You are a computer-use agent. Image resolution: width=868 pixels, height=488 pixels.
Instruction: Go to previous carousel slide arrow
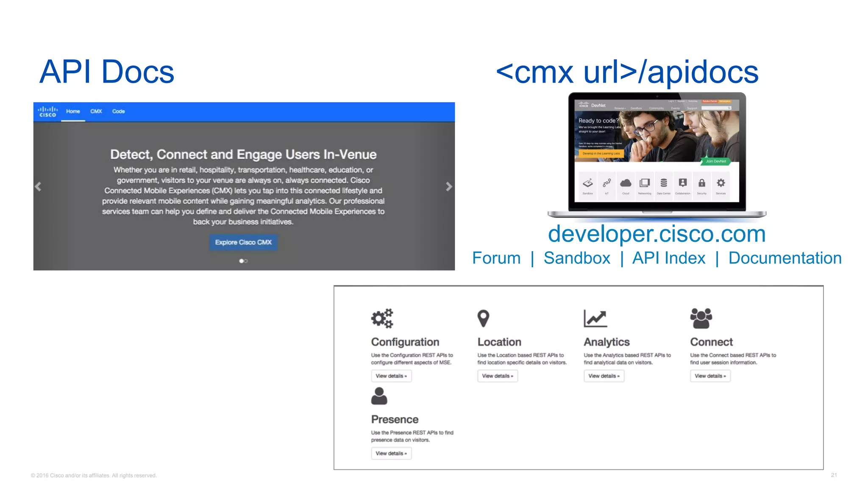pos(38,186)
